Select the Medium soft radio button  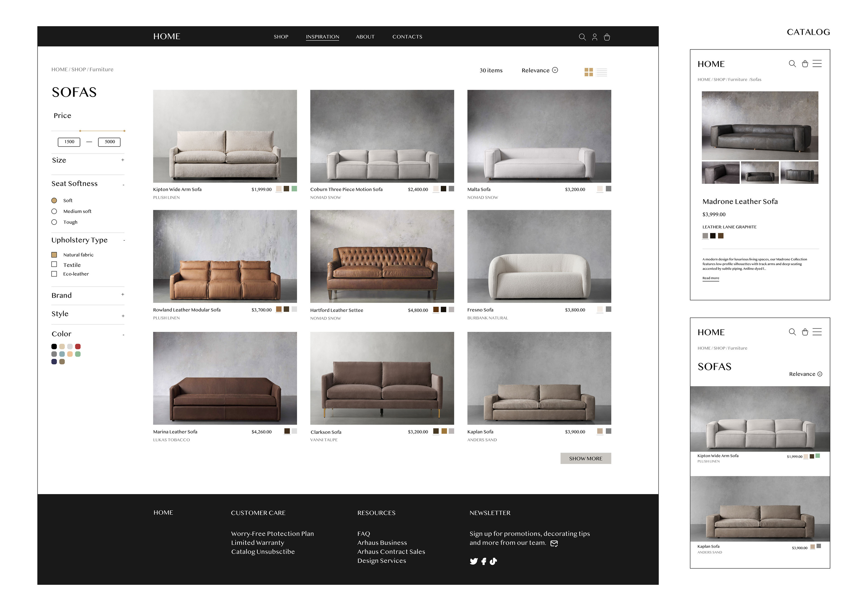point(54,211)
